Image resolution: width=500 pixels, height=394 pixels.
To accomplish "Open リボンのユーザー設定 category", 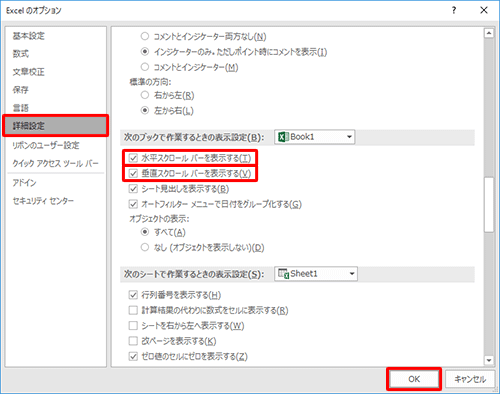I will pyautogui.click(x=46, y=145).
